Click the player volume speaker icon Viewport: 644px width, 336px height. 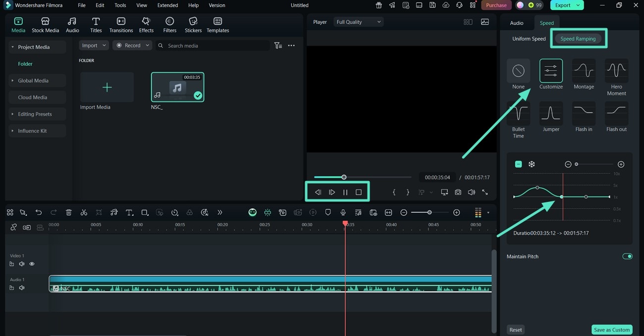pyautogui.click(x=471, y=192)
